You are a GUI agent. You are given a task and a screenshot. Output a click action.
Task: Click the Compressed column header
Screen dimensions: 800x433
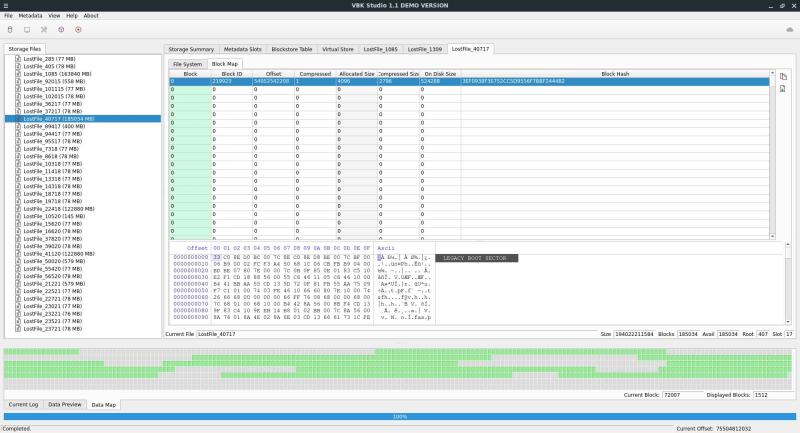315,74
